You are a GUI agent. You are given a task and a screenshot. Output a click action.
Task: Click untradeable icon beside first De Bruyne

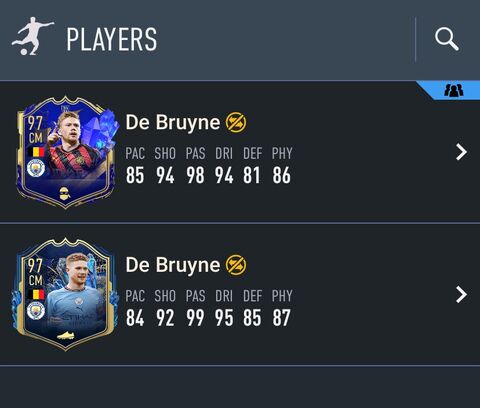(236, 122)
